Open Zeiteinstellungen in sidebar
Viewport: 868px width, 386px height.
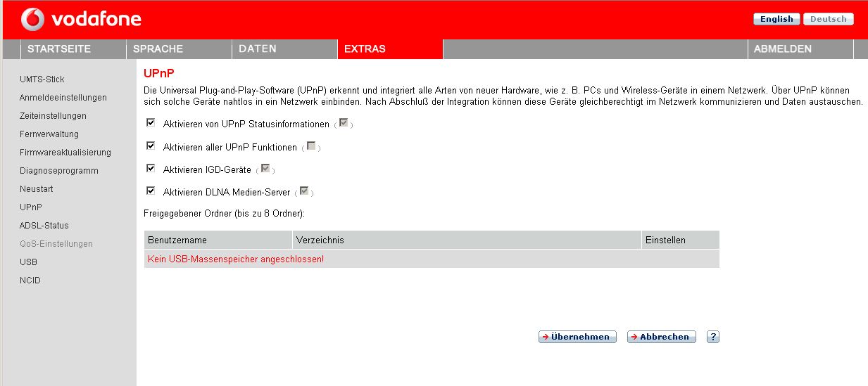coord(53,116)
